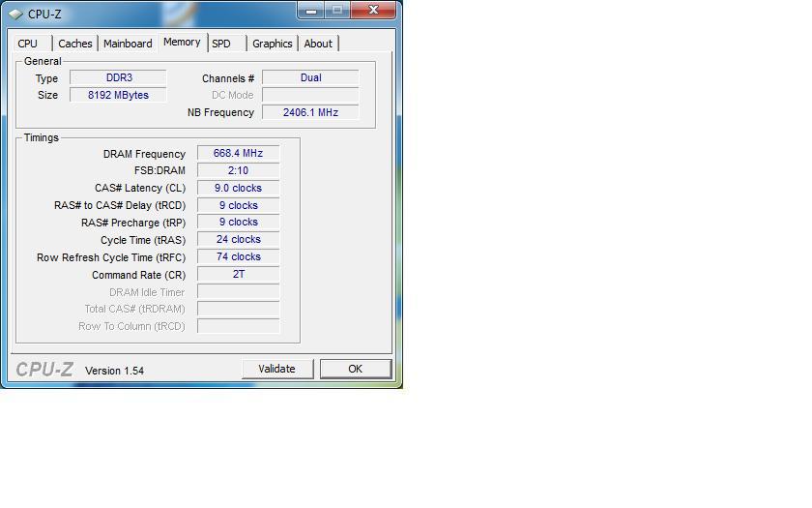Click the 'FSB:DRAM' label
Screen dimensions: 812x508
tap(159, 170)
